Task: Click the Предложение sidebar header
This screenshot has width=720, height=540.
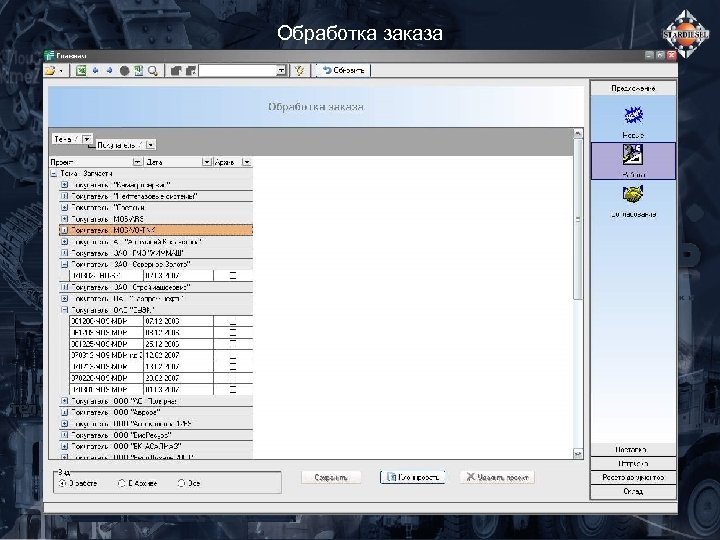Action: (633, 88)
